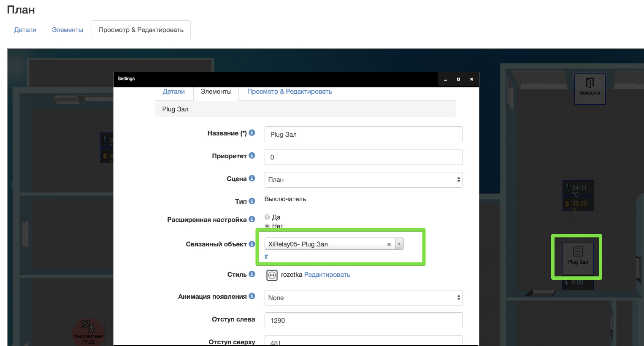644x346 pixels.
Task: Click the door sensor icon labeled Закрыто
Action: (x=590, y=83)
